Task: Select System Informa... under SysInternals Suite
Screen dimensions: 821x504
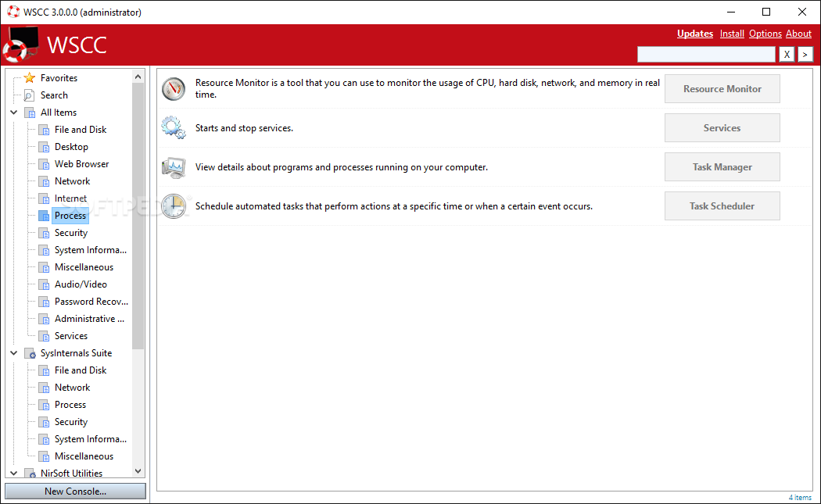Action: (x=91, y=439)
